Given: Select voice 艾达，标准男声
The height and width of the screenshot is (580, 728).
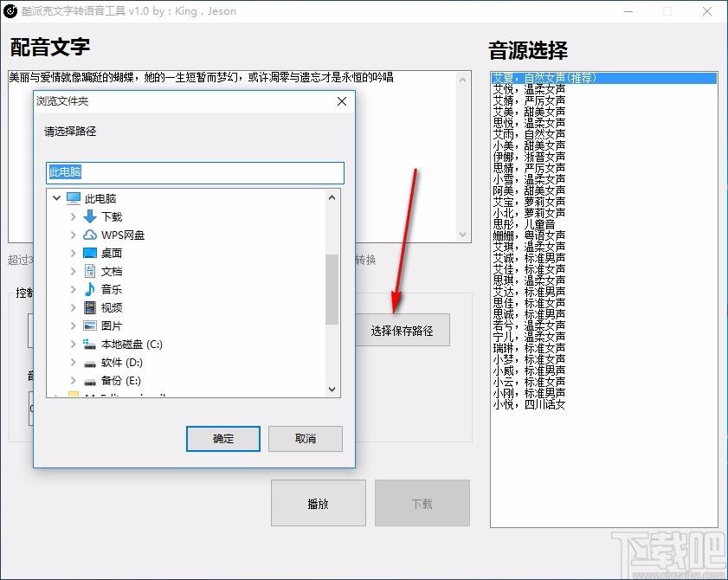Looking at the screenshot, I should click(x=529, y=292).
